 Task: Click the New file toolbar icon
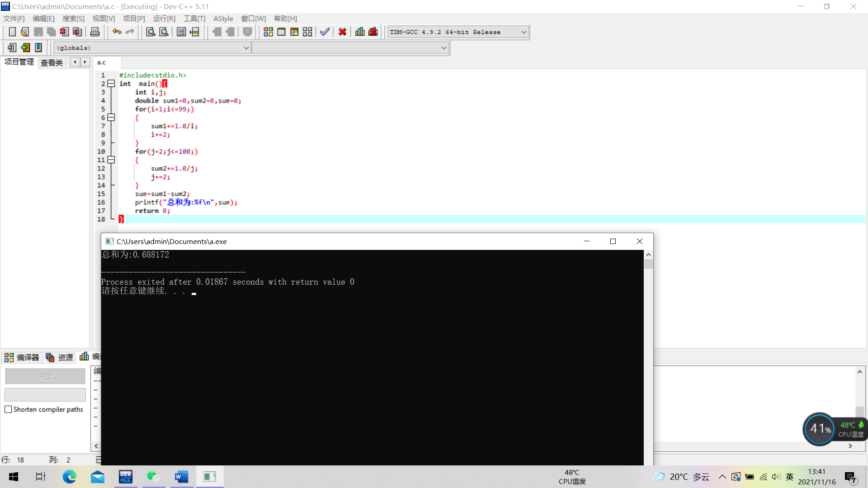click(x=12, y=32)
